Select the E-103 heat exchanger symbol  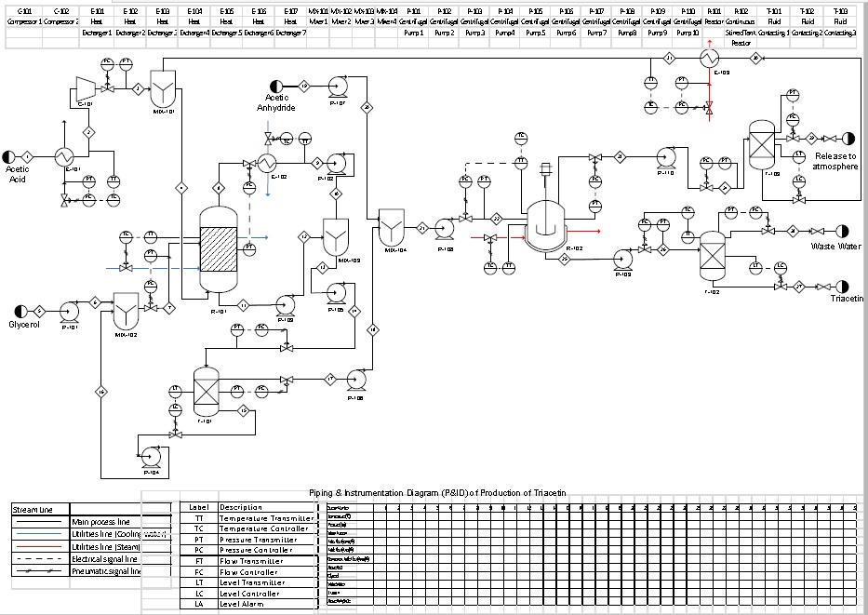pyautogui.click(x=710, y=58)
